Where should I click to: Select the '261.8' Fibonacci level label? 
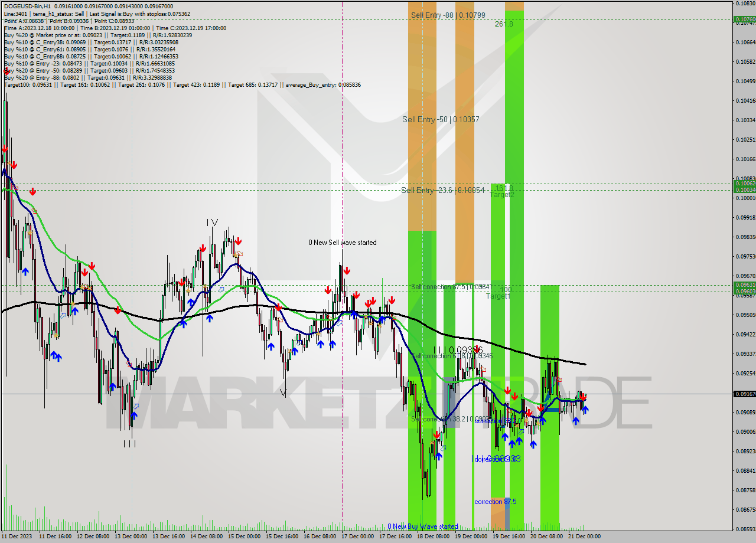coord(504,24)
